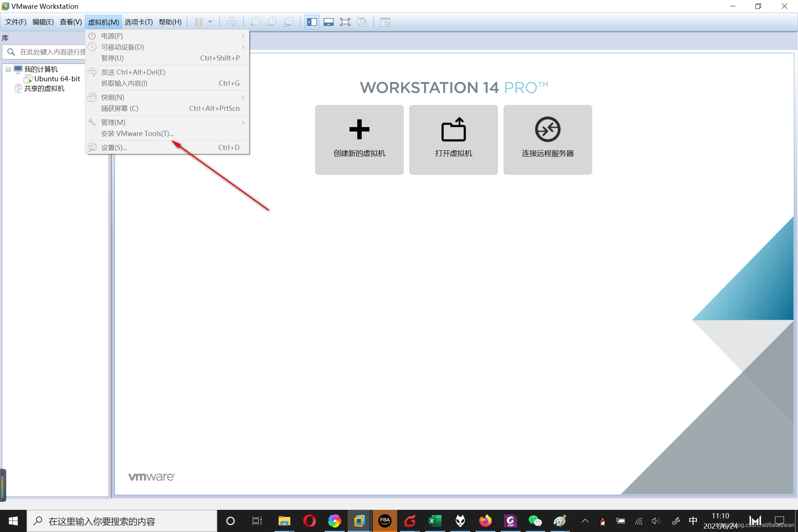The width and height of the screenshot is (798, 532).
Task: Open WeChat from the taskbar
Action: click(535, 521)
